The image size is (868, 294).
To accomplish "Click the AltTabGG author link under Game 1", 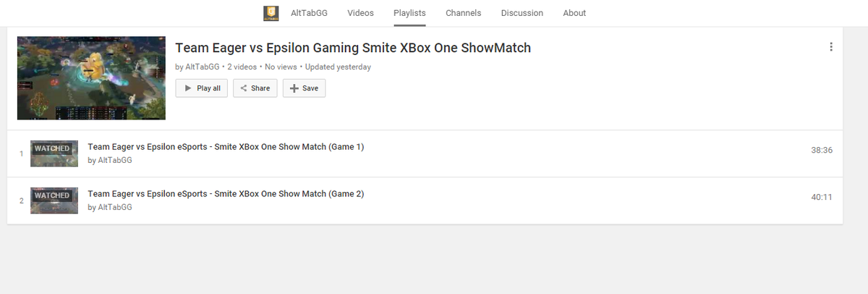I will [114, 160].
